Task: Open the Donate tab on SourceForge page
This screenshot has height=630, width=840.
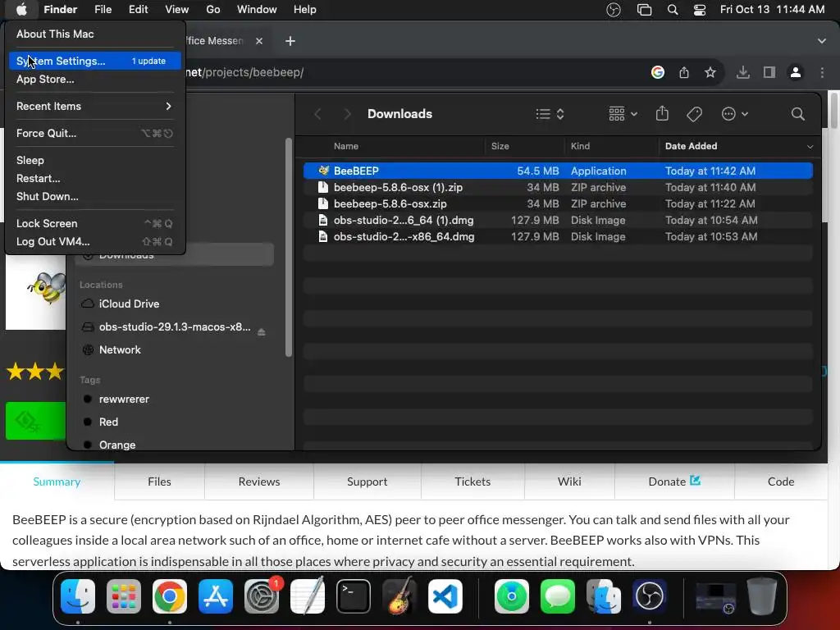Action: [674, 482]
